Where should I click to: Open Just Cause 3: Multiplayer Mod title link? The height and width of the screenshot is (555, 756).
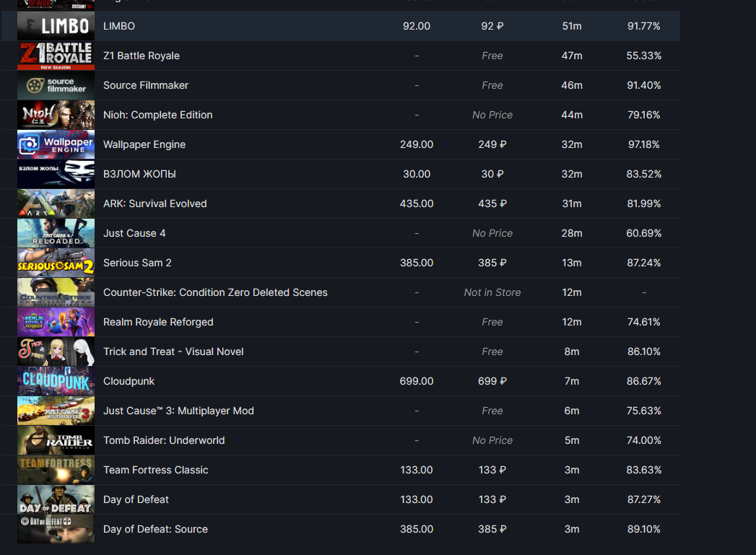coord(178,411)
